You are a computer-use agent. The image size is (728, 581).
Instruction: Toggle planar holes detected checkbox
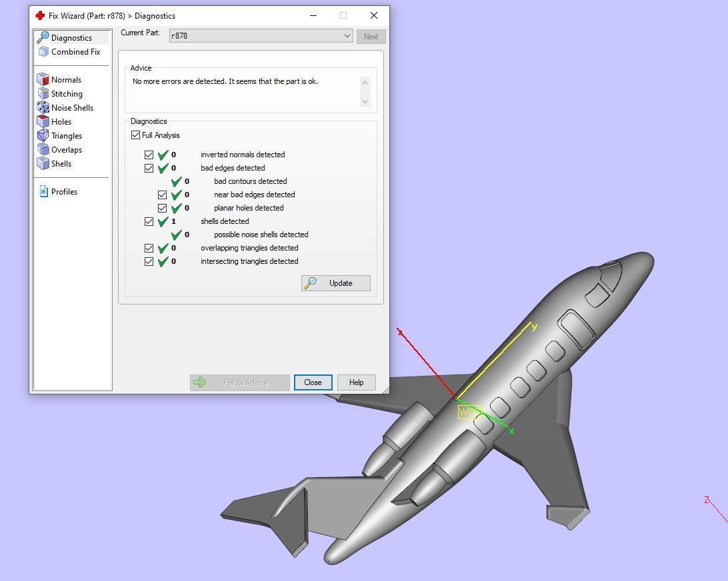(x=162, y=208)
